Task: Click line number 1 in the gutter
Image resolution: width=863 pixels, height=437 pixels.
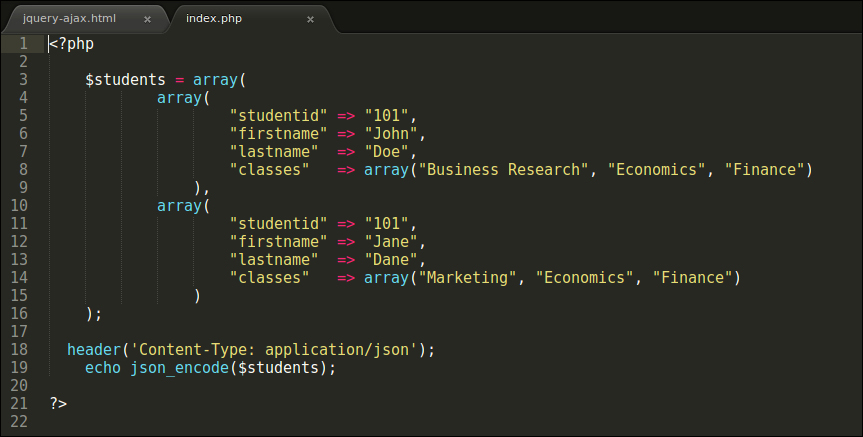Action: (x=23, y=43)
